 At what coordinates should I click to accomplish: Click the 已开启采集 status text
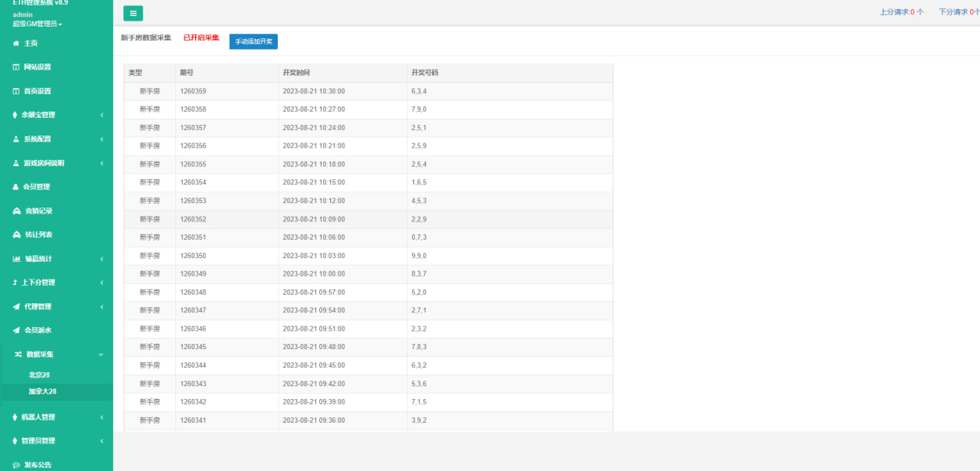(201, 38)
